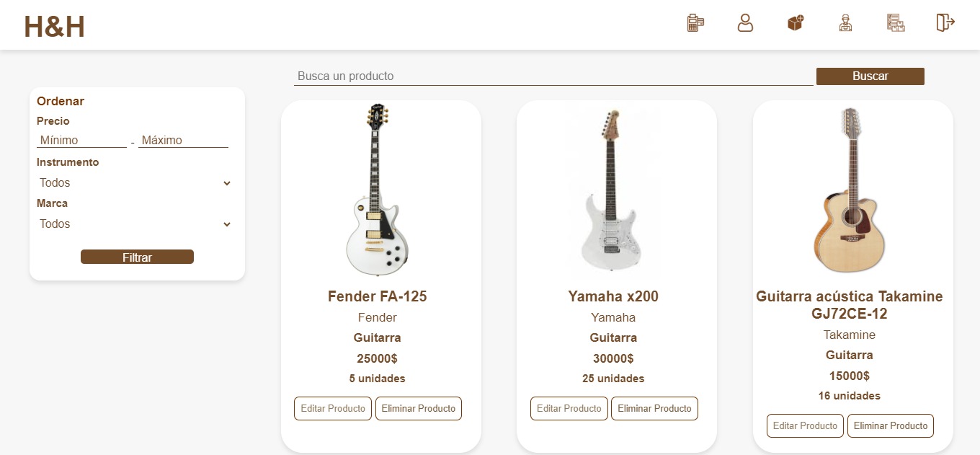This screenshot has height=455, width=980.
Task: Click the Takamine acoustic guitar image
Action: coord(852,190)
